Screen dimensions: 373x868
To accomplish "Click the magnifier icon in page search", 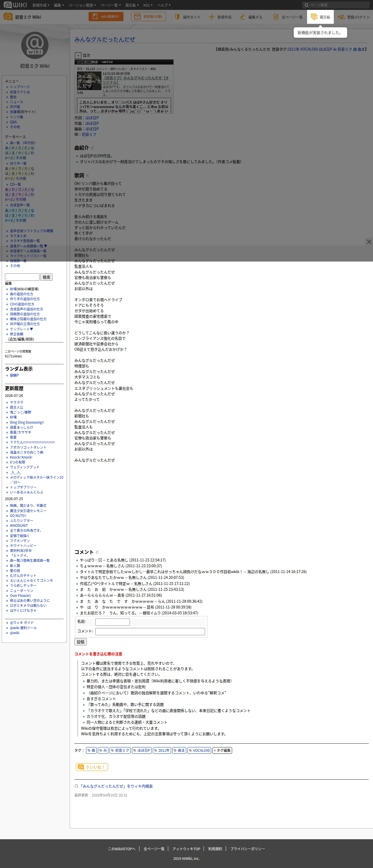I will [x=307, y=5].
